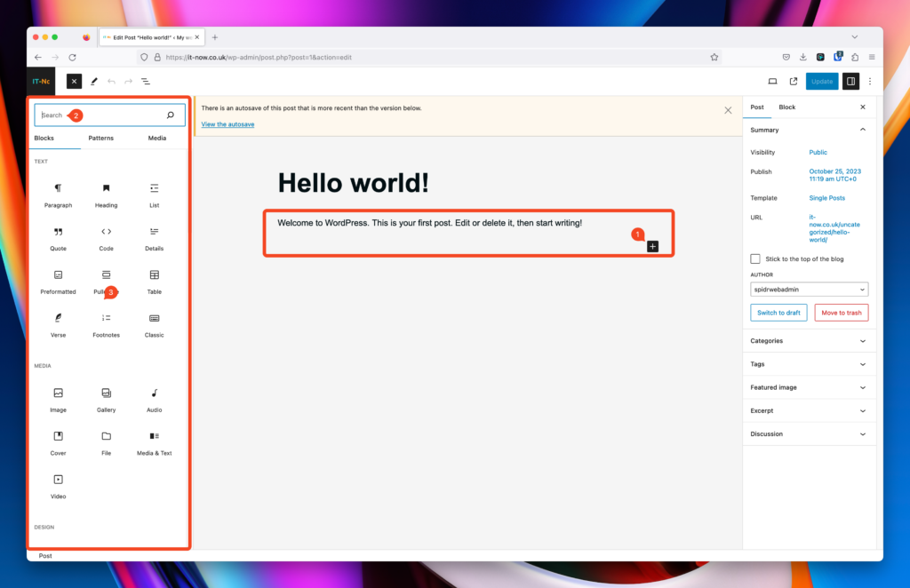
Task: Switch to the Blocks tab
Action: tap(44, 138)
